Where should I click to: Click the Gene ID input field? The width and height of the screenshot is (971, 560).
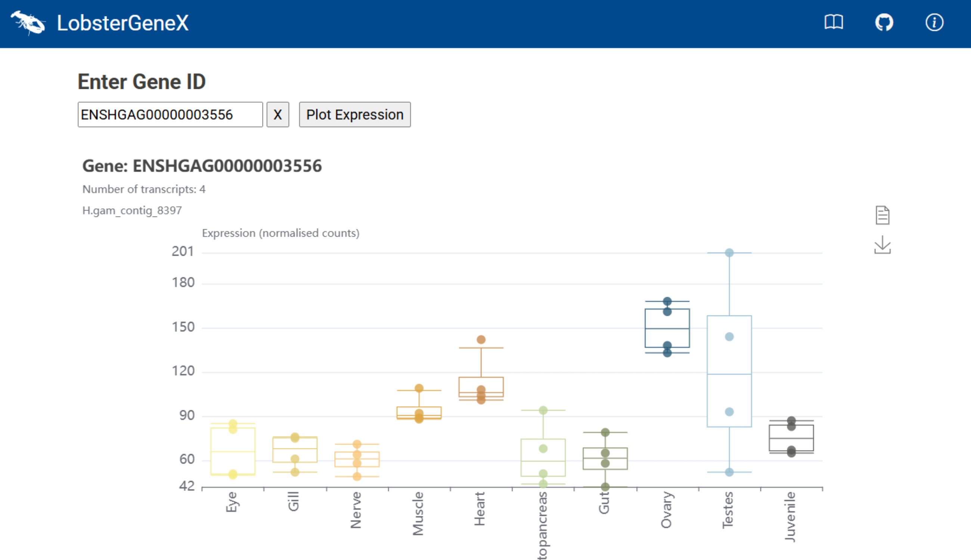click(170, 115)
